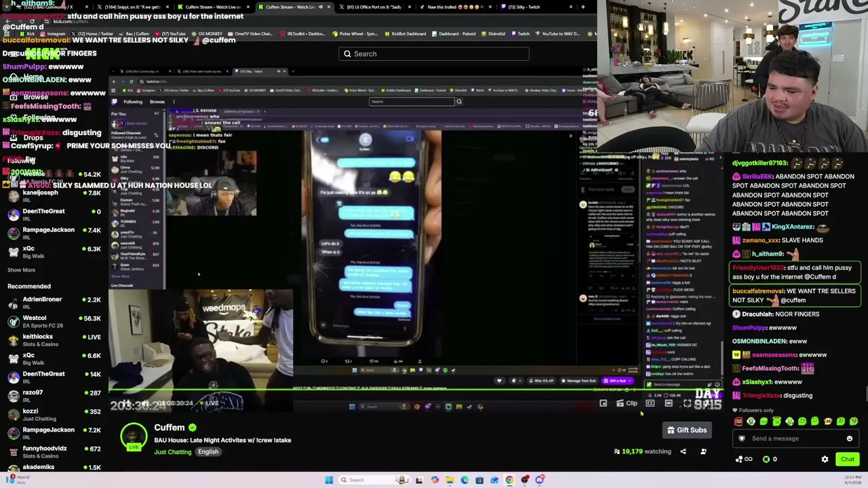Open akademiks recommended channel
Viewport: 868px width, 488px height.
click(54, 467)
